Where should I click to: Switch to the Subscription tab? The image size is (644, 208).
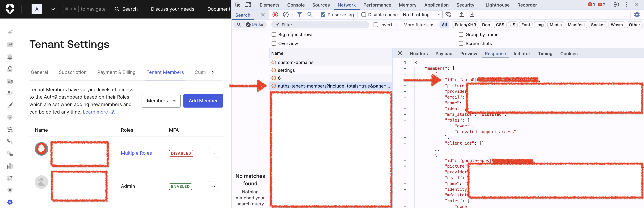click(73, 72)
